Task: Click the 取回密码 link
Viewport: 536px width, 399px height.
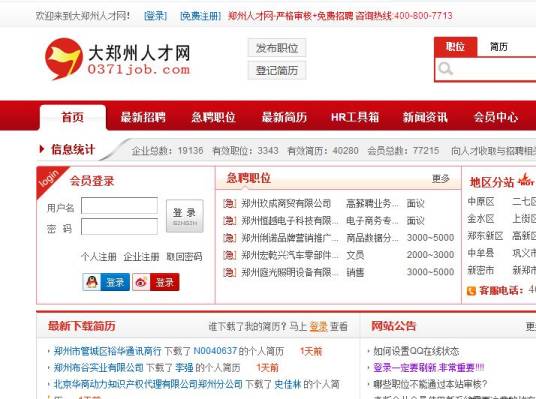Action: click(184, 256)
